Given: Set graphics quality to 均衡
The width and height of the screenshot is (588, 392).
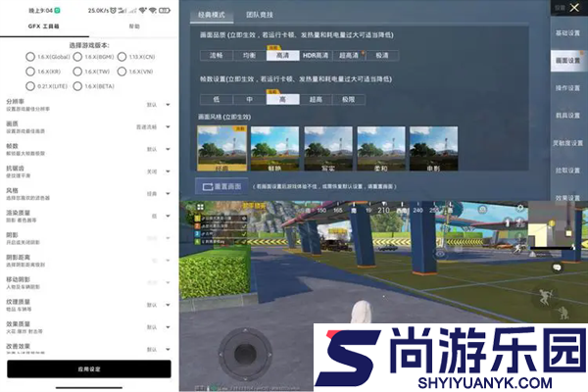Looking at the screenshot, I should (x=249, y=55).
